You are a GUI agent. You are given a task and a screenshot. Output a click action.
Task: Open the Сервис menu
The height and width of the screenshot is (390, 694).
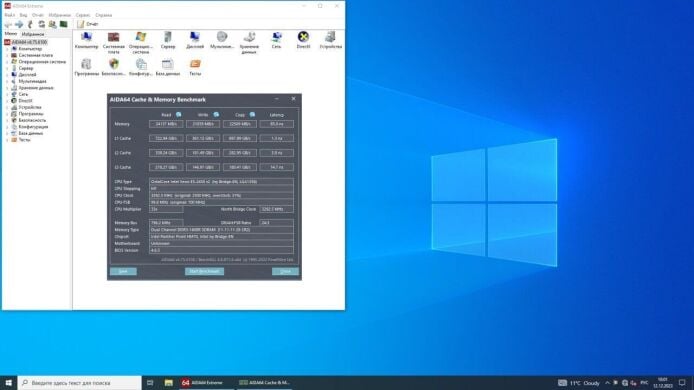pos(83,15)
